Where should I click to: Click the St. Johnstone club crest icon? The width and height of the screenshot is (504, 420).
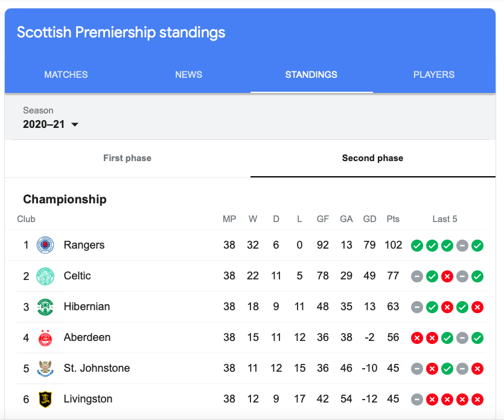tap(45, 368)
